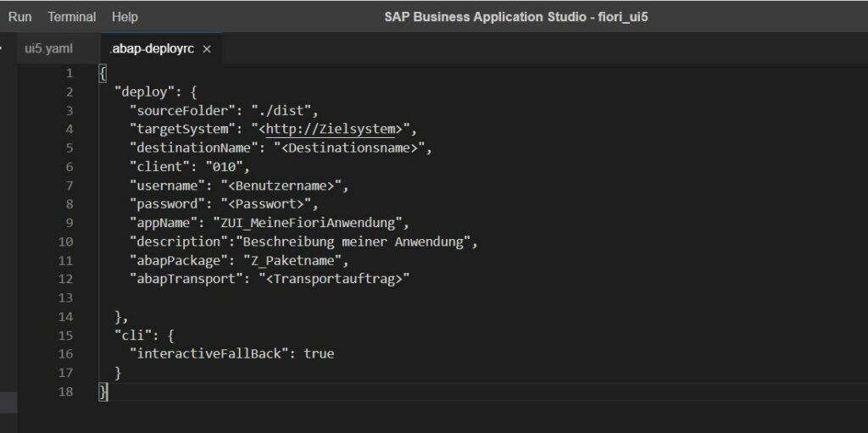Select the .abap-deployrc tab
The height and width of the screenshot is (433, 868).
(x=152, y=49)
